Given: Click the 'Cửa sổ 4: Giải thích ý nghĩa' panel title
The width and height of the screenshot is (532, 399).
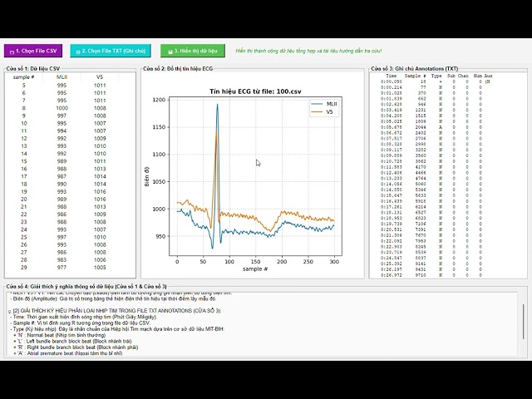Looking at the screenshot, I should (86, 286).
